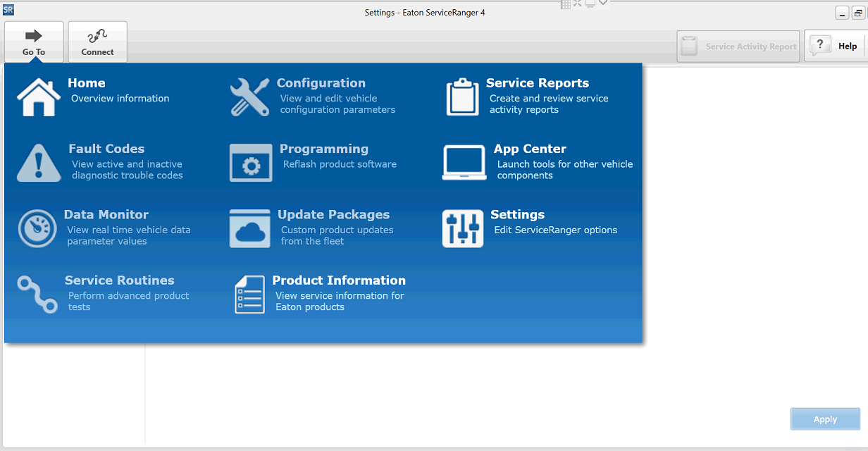Click the Service Reports clipboard icon

point(462,97)
